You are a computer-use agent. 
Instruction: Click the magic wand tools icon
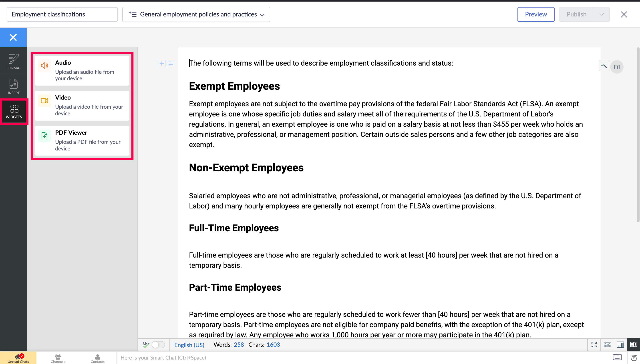pos(604,66)
